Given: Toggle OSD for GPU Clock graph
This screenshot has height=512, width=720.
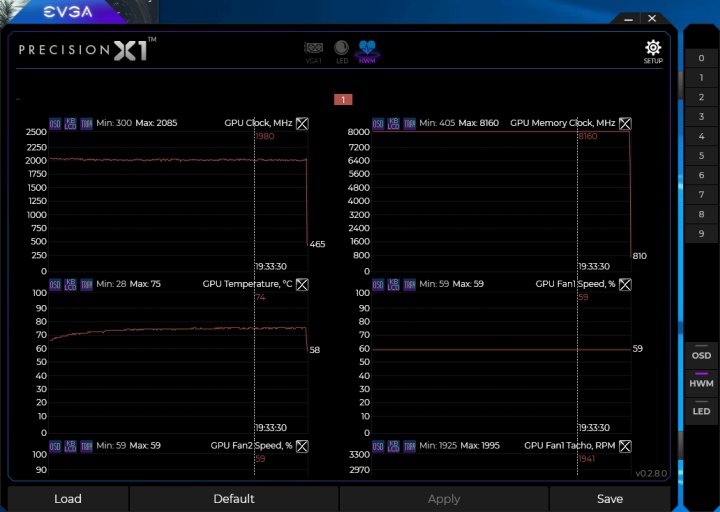Looking at the screenshot, I should [55, 124].
